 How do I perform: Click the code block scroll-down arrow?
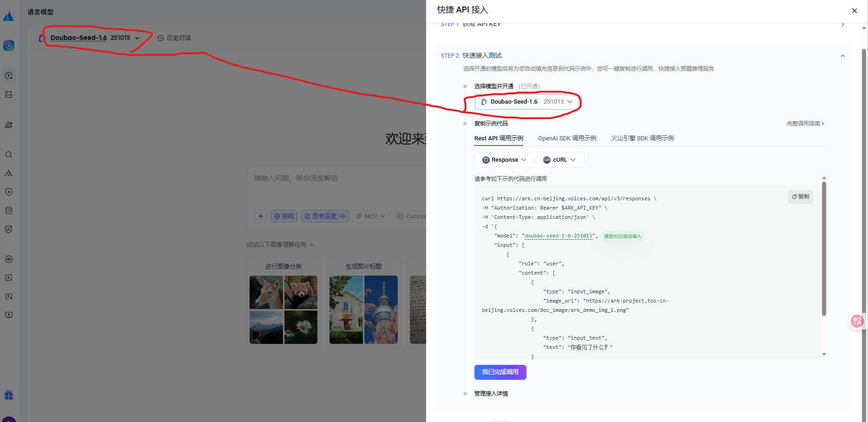point(824,355)
